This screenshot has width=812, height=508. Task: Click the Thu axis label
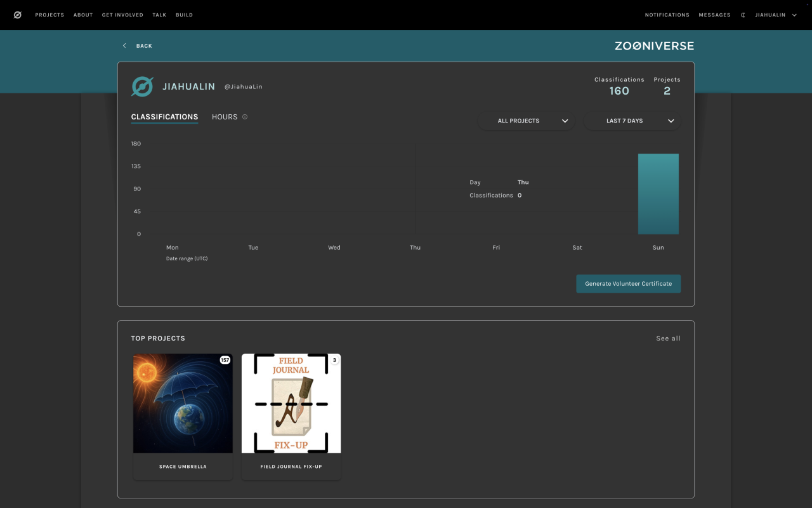pyautogui.click(x=415, y=248)
